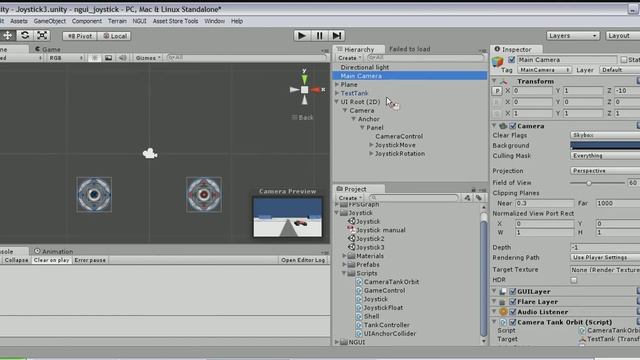The width and height of the screenshot is (640, 360).
Task: Open the RGB render mode dropdown
Action: 65,58
